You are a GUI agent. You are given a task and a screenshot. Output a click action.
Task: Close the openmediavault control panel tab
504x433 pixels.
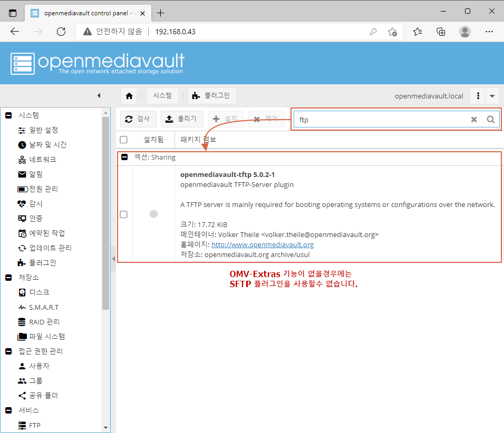pyautogui.click(x=143, y=14)
